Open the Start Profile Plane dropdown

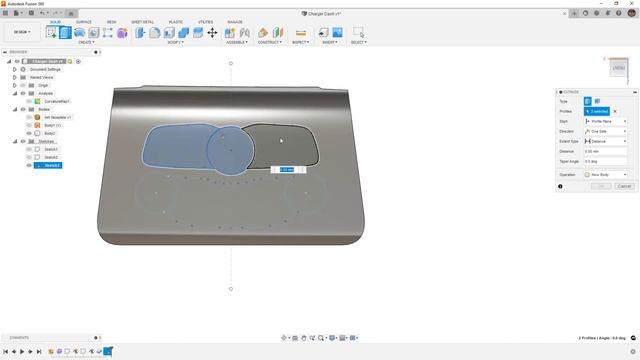tap(605, 121)
